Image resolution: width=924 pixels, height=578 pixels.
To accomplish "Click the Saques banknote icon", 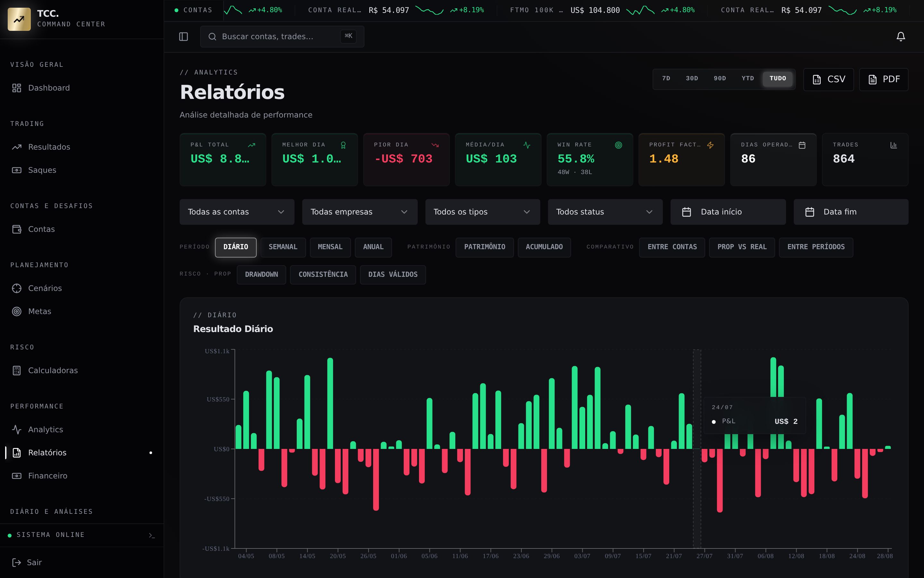I will (16, 170).
